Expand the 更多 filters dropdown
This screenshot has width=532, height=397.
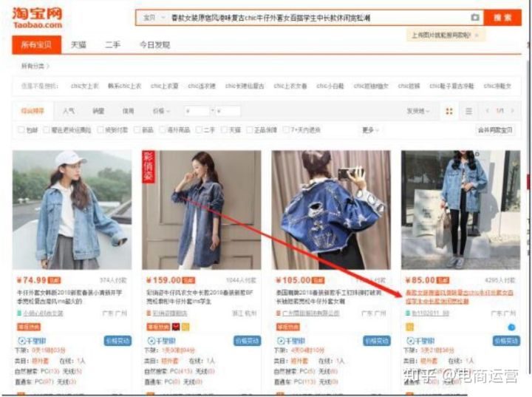tap(370, 129)
